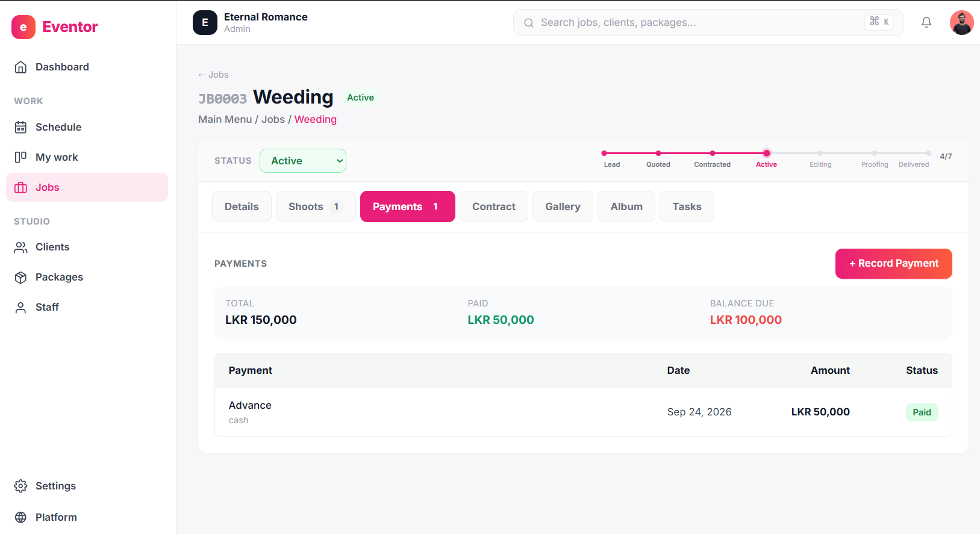Switch to the Album tab

626,206
